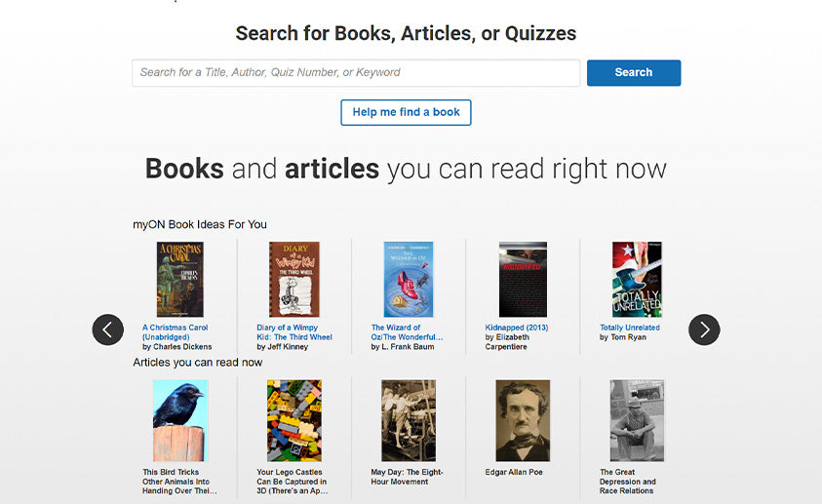Open the Lego Castles article image

coord(294,420)
